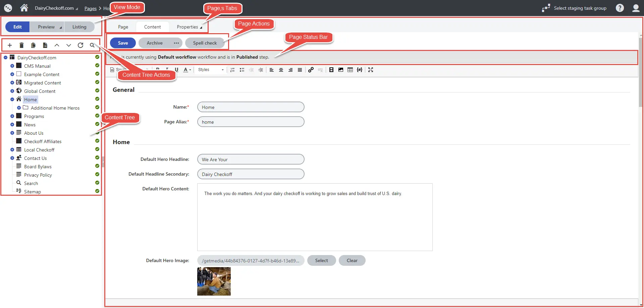The image size is (644, 308).
Task: Click Select for Default Hero Image
Action: pyautogui.click(x=321, y=260)
